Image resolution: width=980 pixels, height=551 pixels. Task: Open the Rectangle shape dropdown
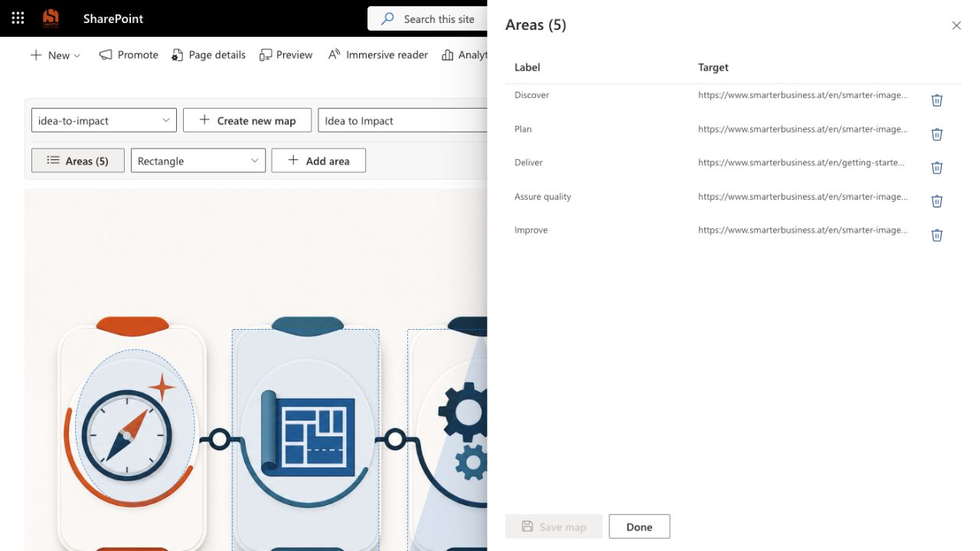[198, 161]
